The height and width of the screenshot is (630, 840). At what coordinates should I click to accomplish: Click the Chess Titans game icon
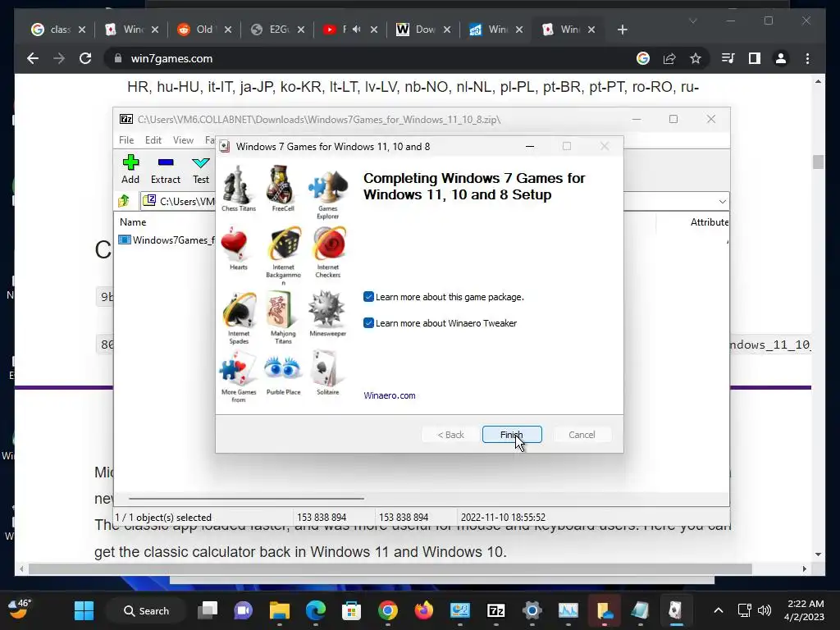tap(238, 185)
